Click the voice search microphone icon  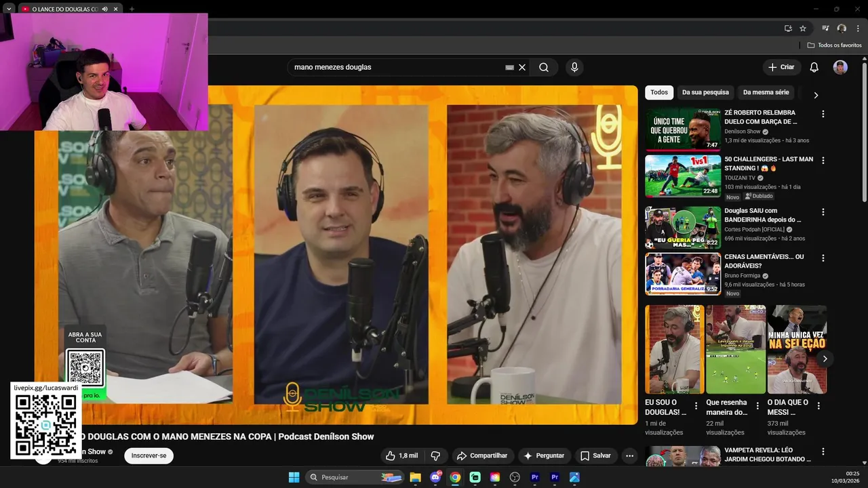[x=574, y=67]
